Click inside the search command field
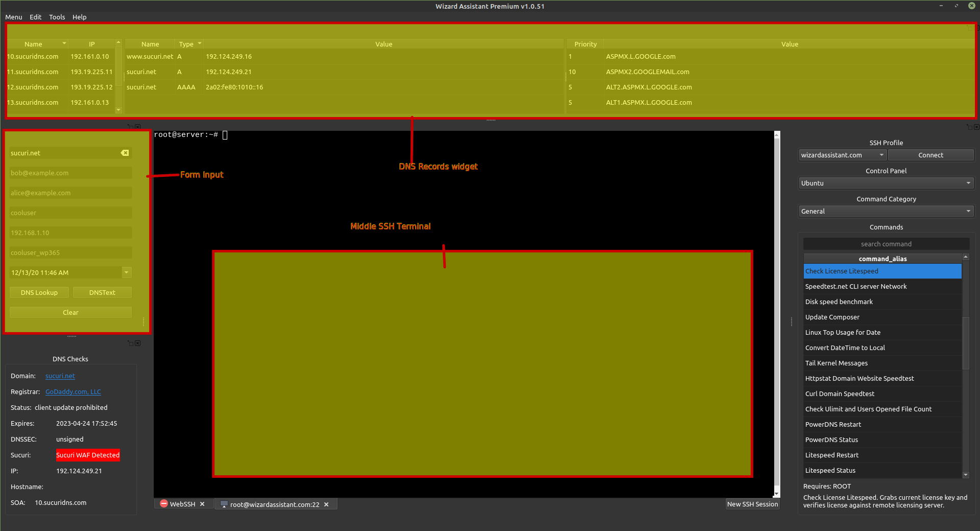Image resolution: width=980 pixels, height=531 pixels. coord(886,244)
